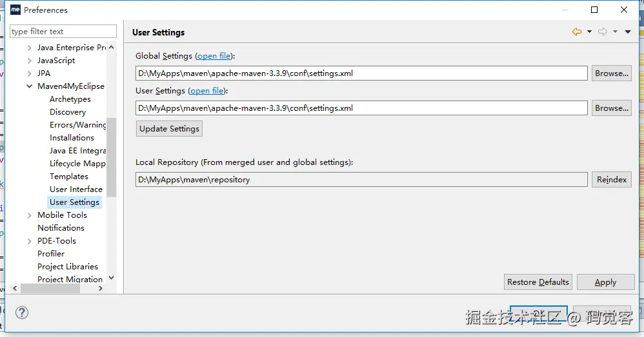Select the User Settings tree item

pyautogui.click(x=74, y=202)
